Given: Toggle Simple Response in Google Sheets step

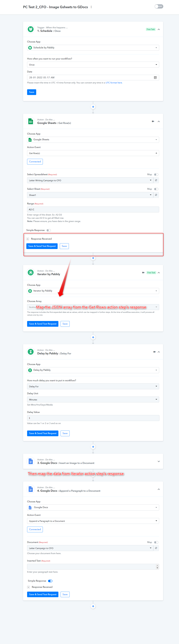Looking at the screenshot, I should click(49, 230).
